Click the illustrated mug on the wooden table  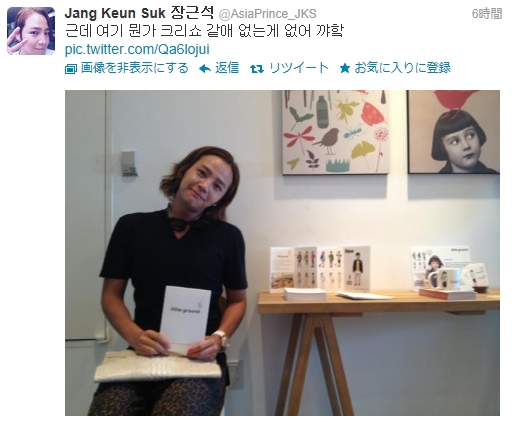pyautogui.click(x=444, y=279)
